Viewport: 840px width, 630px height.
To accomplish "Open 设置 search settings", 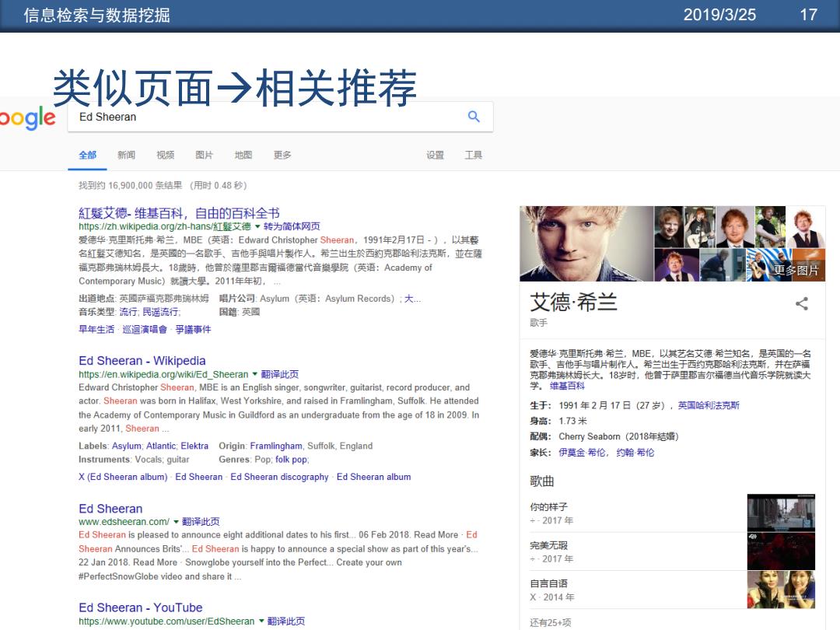I will [435, 155].
